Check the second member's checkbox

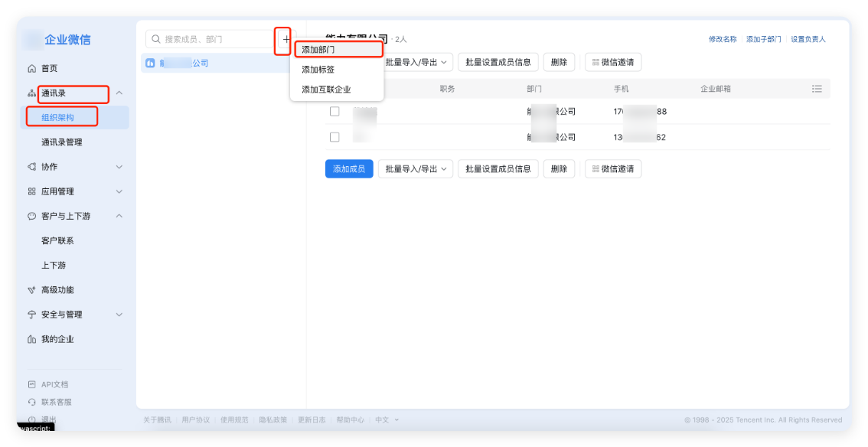(334, 136)
